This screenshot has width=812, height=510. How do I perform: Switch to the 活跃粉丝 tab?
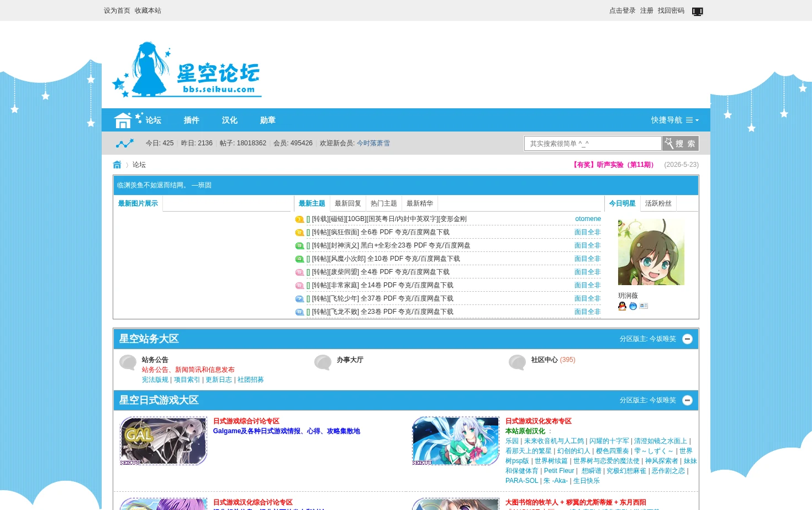pos(658,203)
